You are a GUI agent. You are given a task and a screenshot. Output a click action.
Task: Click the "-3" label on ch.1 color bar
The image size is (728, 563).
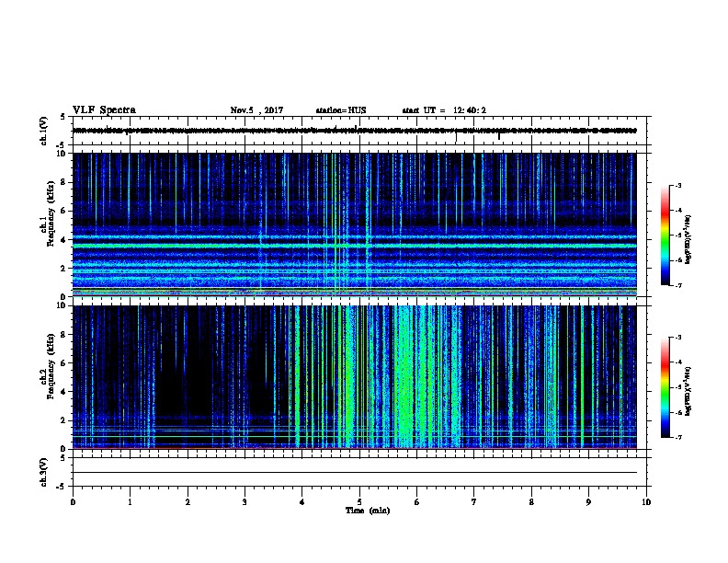677,185
